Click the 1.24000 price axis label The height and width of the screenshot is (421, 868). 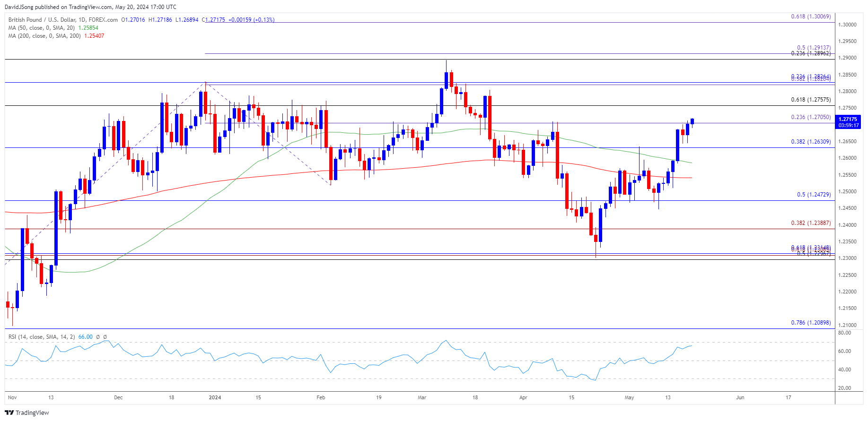point(847,225)
